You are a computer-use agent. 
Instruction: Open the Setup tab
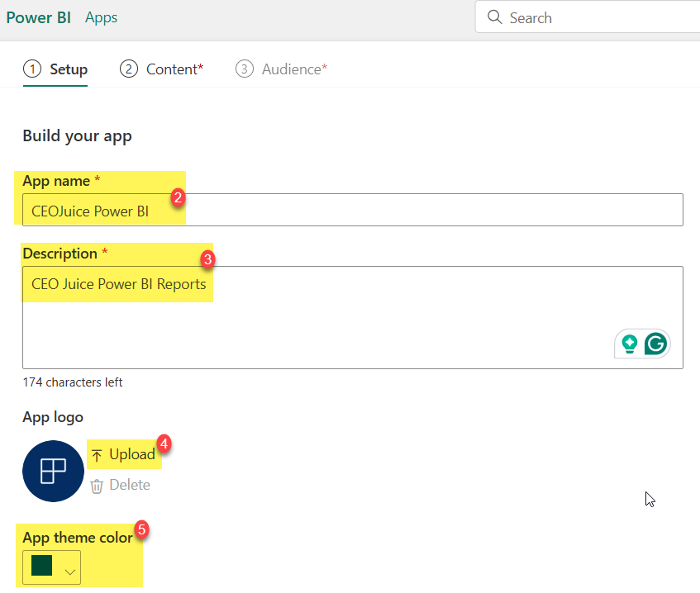(55, 69)
